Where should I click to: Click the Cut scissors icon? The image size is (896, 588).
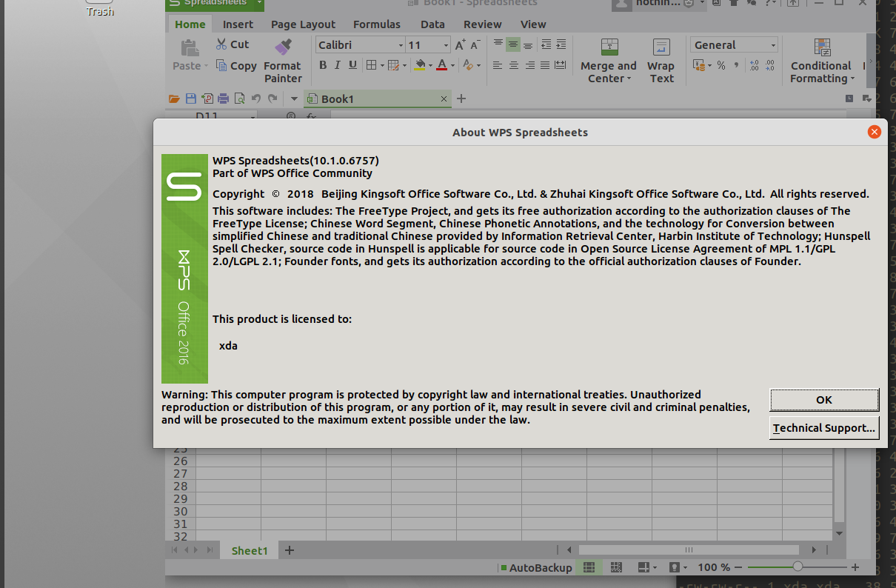click(x=221, y=44)
